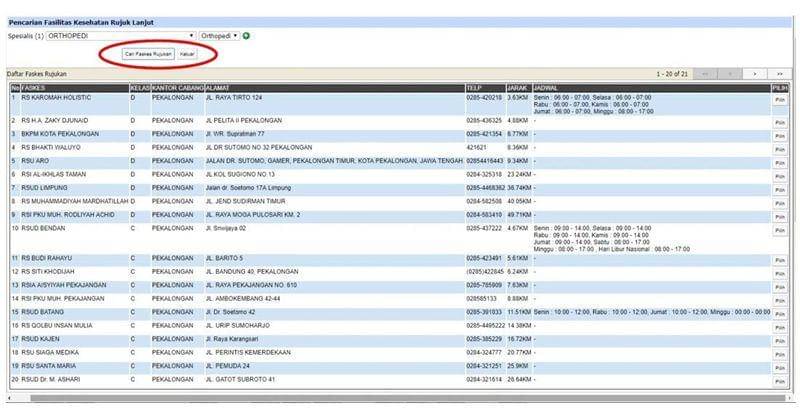Pick Pilih for RS Aro
Screen dimensions: 800x420
(x=779, y=160)
